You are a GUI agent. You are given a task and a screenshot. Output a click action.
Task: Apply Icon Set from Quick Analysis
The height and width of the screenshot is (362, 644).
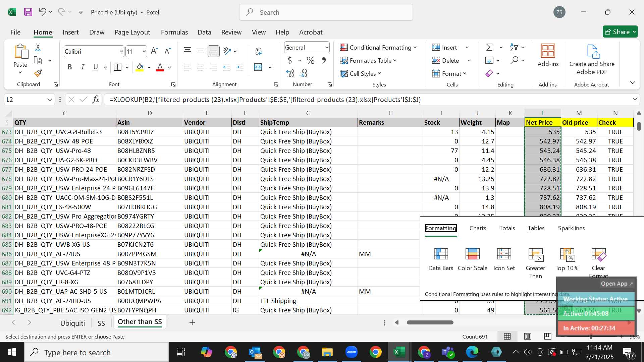(x=504, y=259)
